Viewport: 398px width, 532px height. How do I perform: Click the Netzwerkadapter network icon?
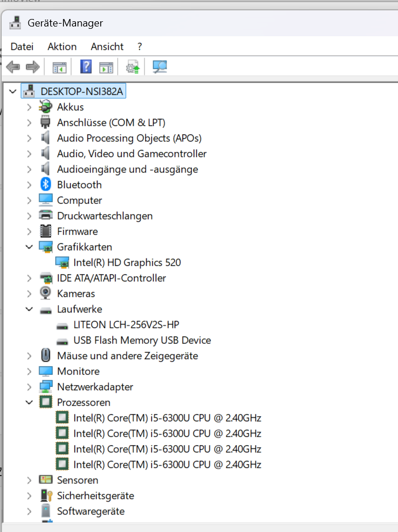click(46, 386)
